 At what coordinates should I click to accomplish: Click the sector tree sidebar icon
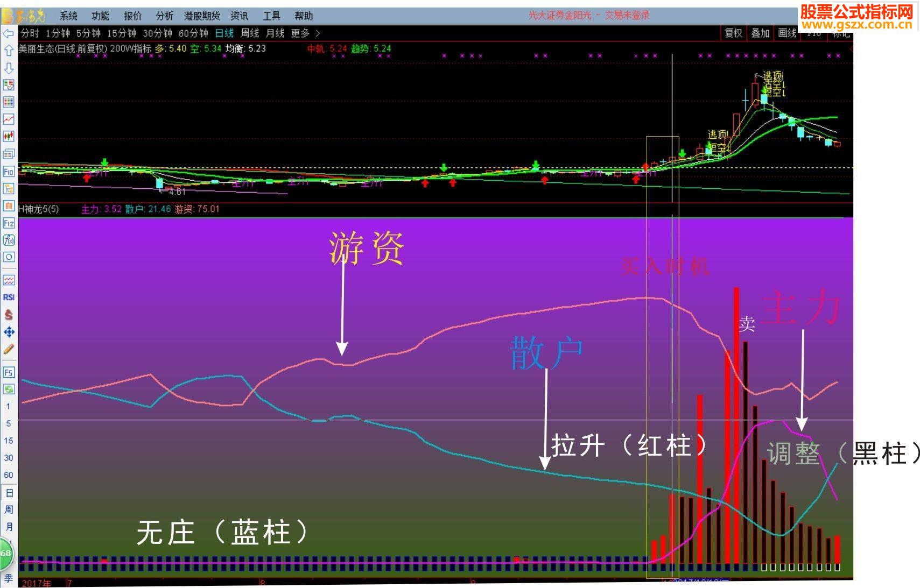coord(9,189)
